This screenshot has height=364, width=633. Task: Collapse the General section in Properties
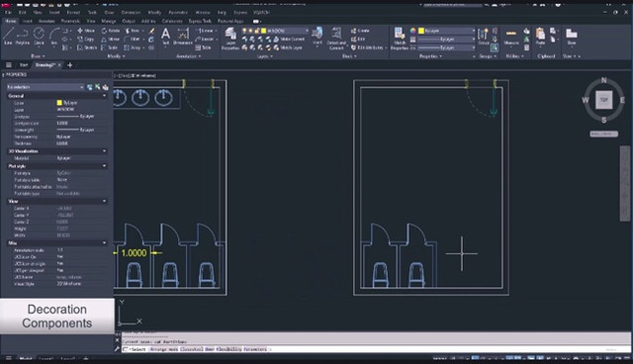(105, 96)
